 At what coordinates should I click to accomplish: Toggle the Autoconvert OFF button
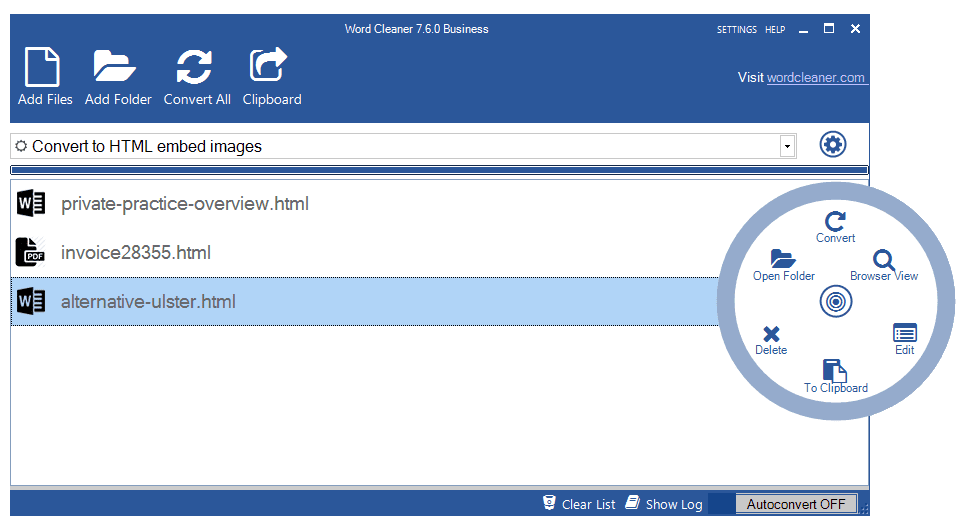[796, 504]
